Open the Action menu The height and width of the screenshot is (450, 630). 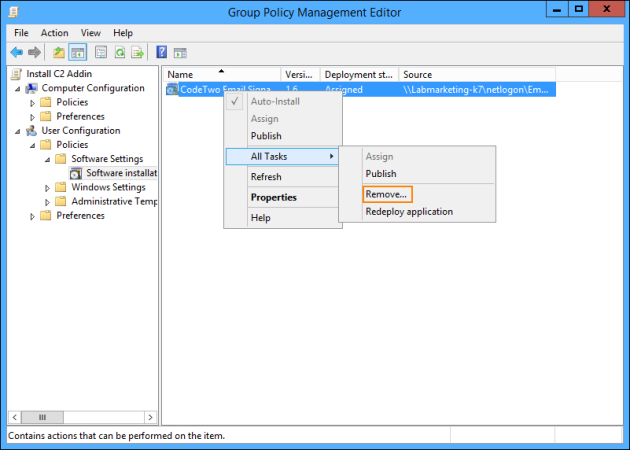(54, 33)
